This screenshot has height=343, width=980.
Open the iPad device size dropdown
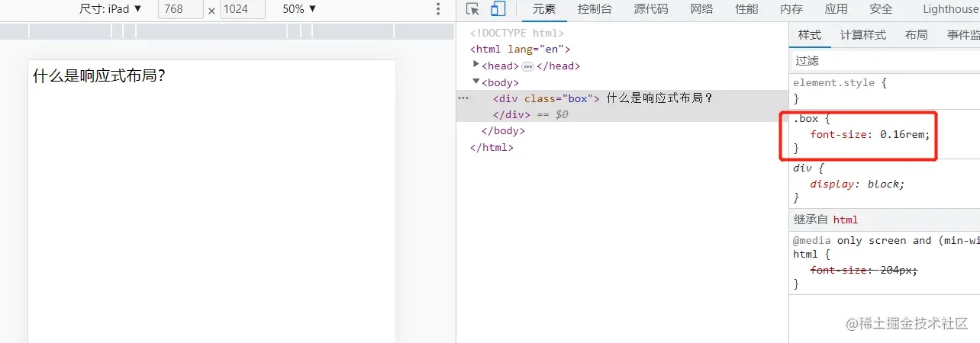click(111, 9)
